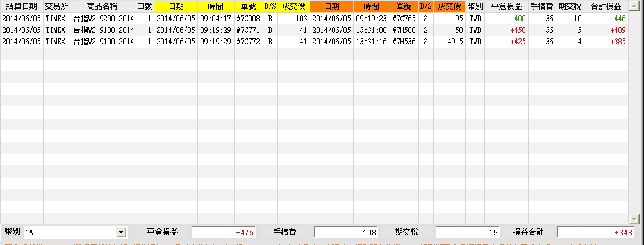Click the TIMEX cell in the #7C008 row
The image size is (644, 245).
coord(56,19)
